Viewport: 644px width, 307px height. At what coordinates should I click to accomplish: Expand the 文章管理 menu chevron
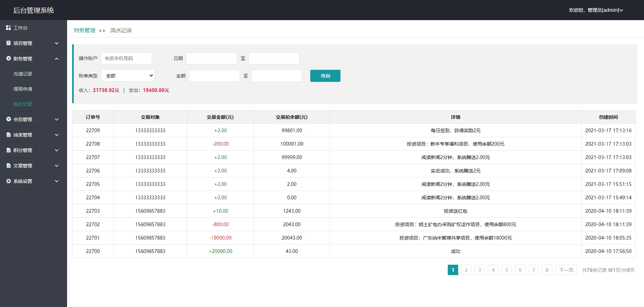(x=57, y=166)
